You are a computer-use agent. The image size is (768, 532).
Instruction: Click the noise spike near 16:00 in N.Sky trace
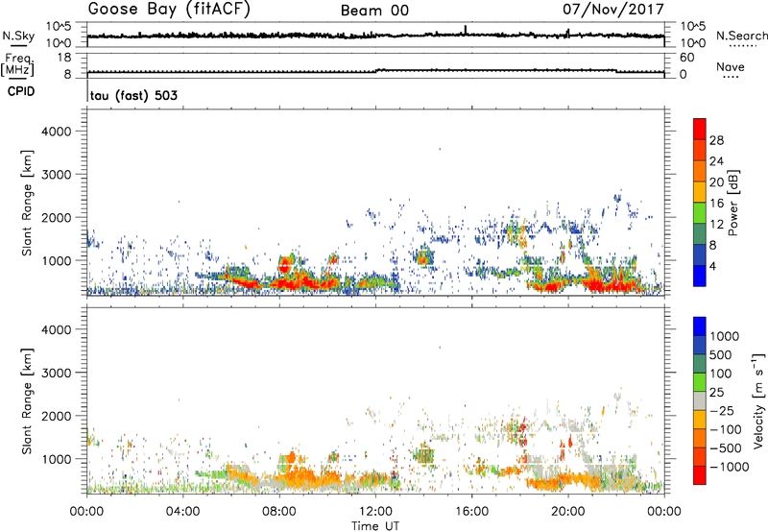pyautogui.click(x=465, y=30)
